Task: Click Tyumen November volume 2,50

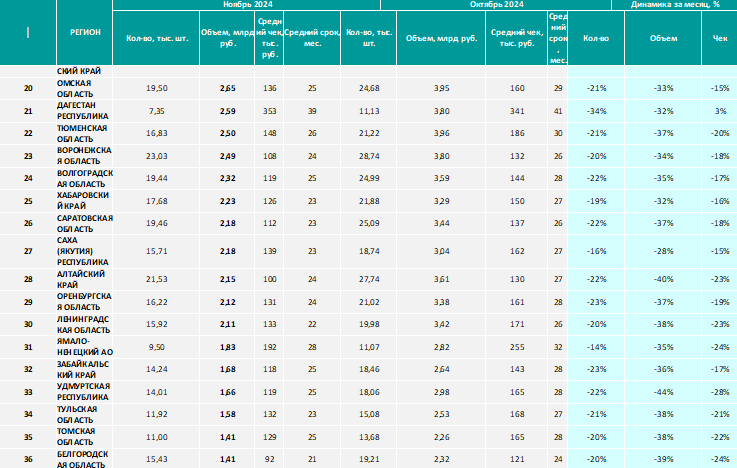Action: click(227, 133)
